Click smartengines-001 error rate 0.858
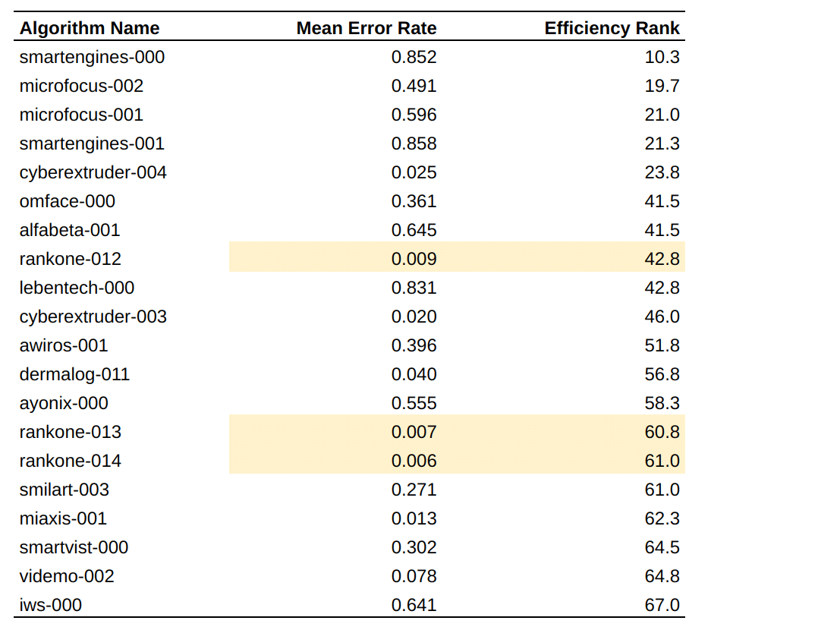The width and height of the screenshot is (840, 630). (x=414, y=143)
